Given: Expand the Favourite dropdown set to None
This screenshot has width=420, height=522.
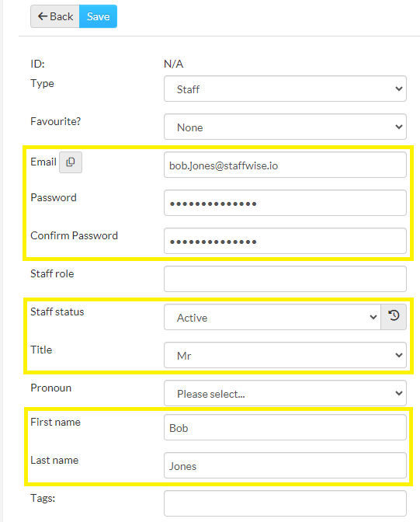Looking at the screenshot, I should coord(285,127).
